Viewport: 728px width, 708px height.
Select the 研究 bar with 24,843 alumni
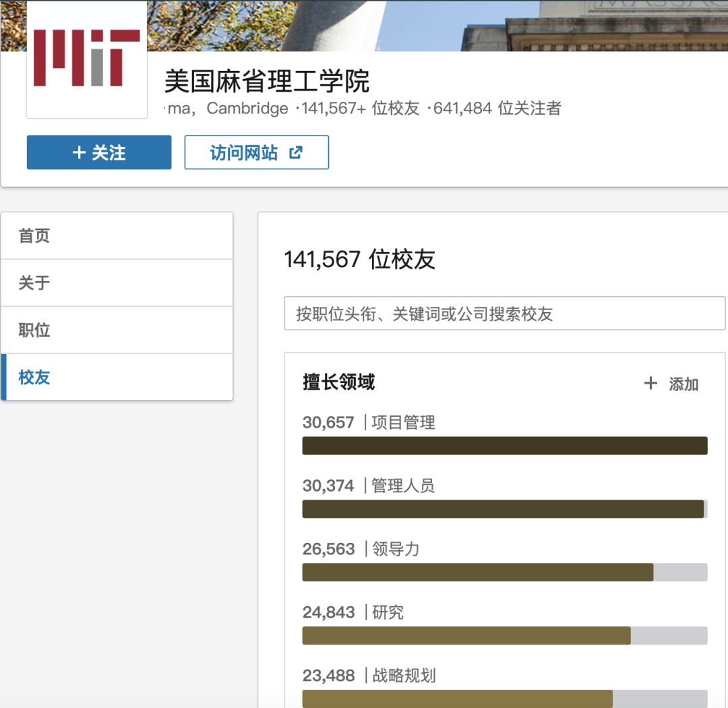505,636
